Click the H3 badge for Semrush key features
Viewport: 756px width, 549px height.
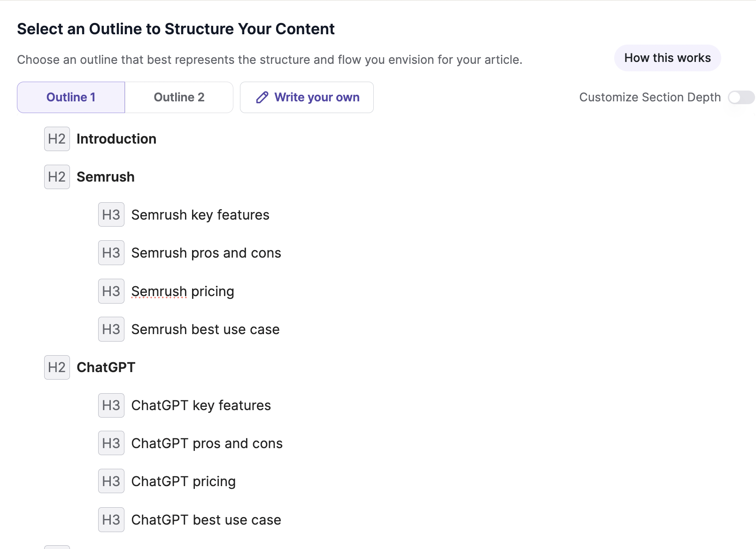tap(111, 214)
